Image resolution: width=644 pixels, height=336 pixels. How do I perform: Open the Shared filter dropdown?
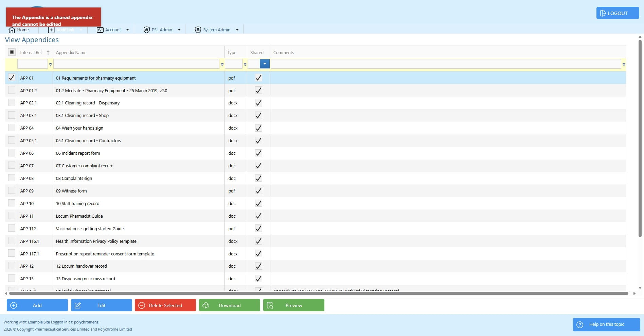pos(265,64)
